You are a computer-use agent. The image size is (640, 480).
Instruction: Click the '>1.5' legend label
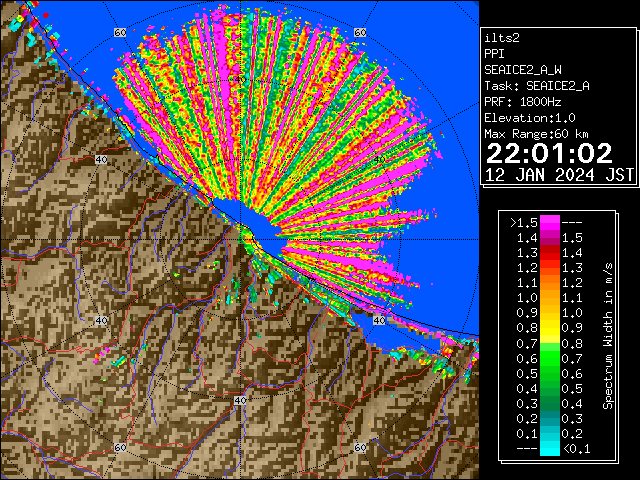coord(524,223)
